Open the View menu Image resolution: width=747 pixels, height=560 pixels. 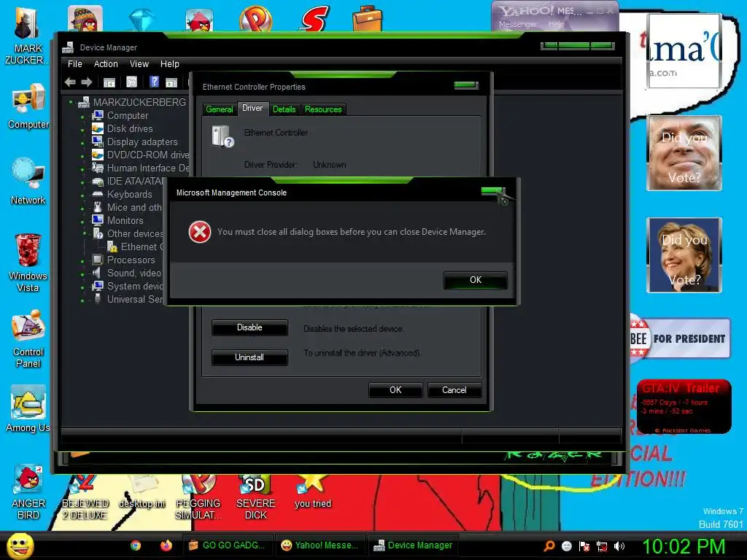[x=139, y=64]
